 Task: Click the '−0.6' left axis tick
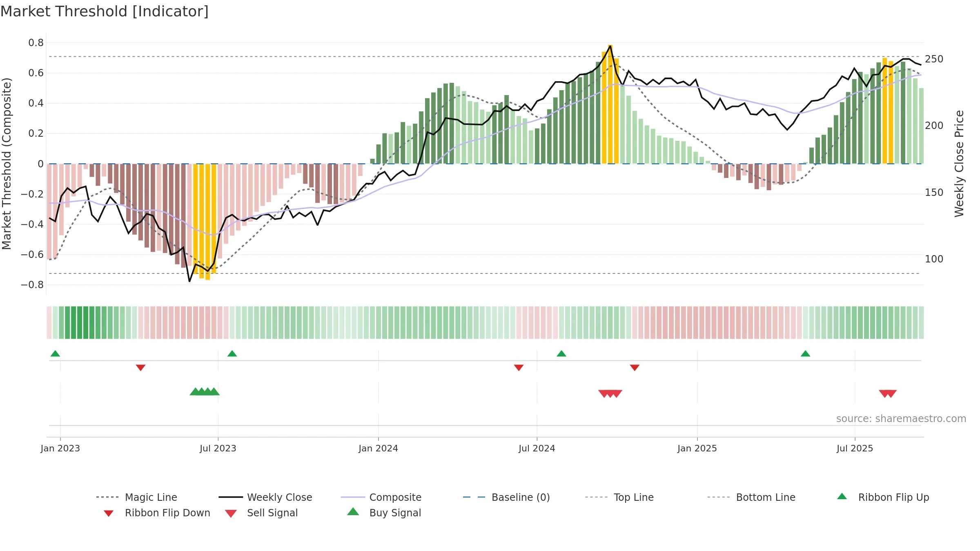coord(32,255)
